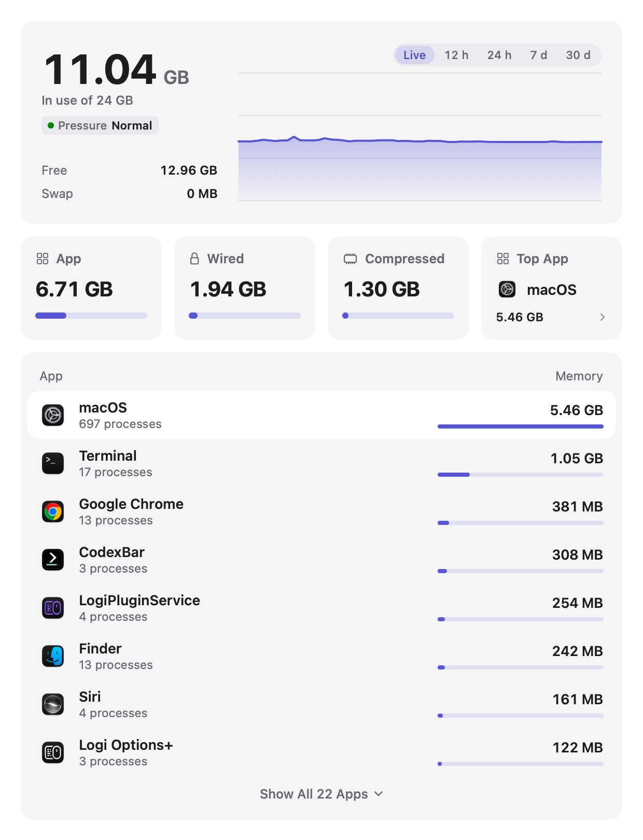Click the App memory usage bar
Viewport: 643px width, 840px height.
[91, 316]
